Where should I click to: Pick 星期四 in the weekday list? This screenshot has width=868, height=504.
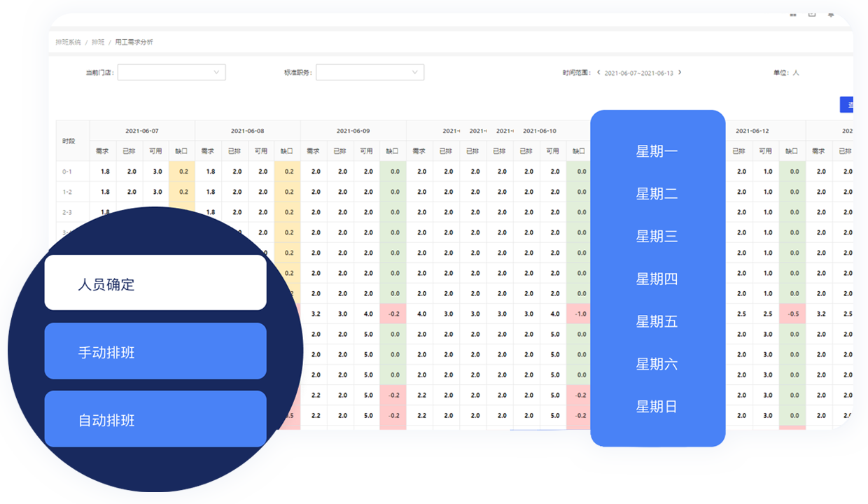pos(657,279)
